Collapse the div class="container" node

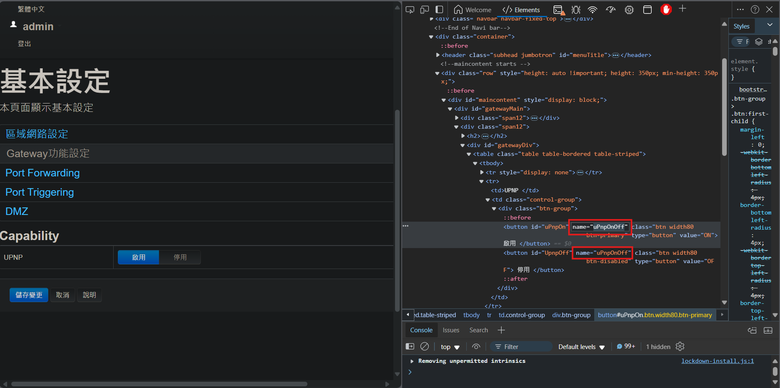pyautogui.click(x=431, y=37)
